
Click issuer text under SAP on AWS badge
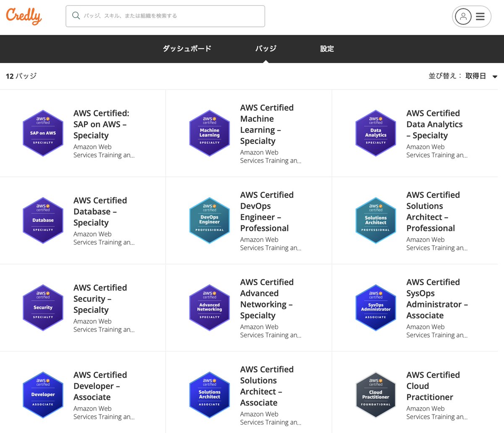(x=104, y=151)
